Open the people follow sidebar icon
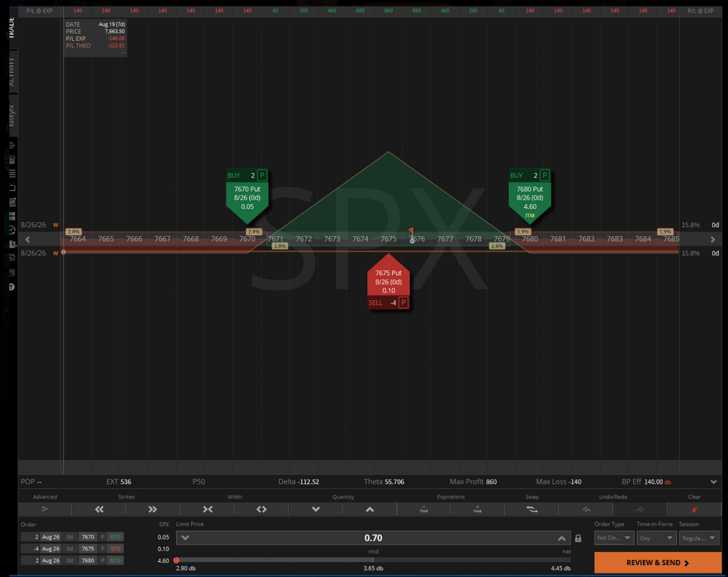The width and height of the screenshot is (728, 577). coord(12,244)
